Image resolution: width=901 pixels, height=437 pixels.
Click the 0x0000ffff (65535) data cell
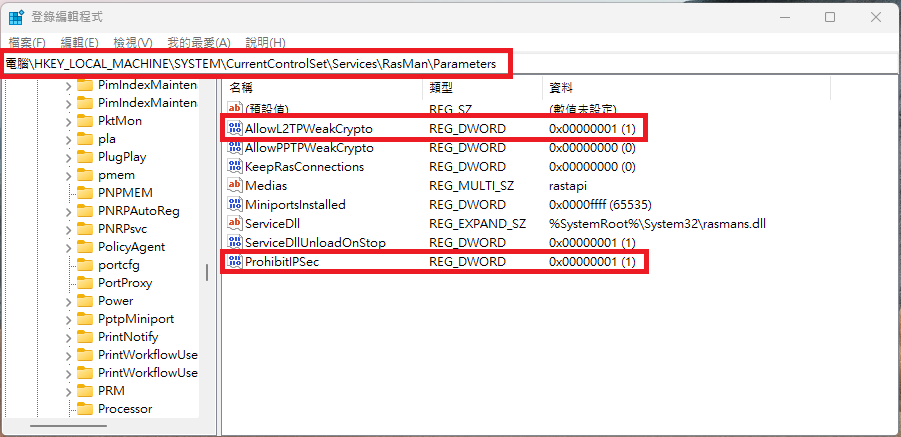tap(600, 204)
